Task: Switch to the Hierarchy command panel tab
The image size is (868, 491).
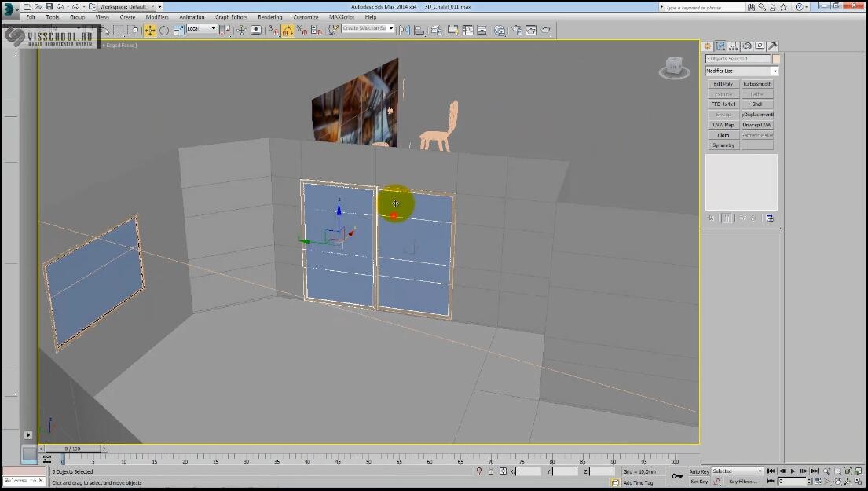Action: [x=734, y=46]
